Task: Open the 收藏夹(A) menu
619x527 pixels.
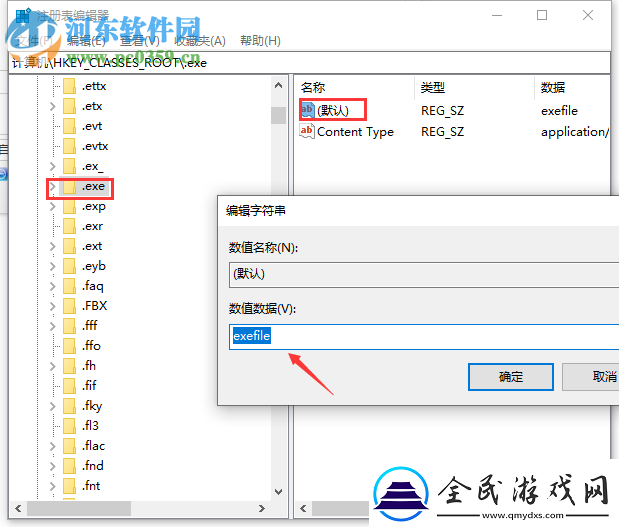Action: tap(200, 41)
